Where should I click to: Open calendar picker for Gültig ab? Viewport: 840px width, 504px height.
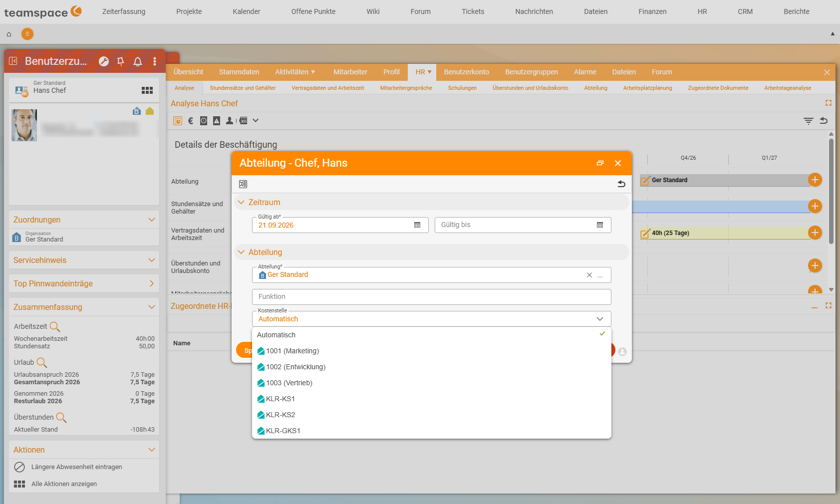coord(417,225)
